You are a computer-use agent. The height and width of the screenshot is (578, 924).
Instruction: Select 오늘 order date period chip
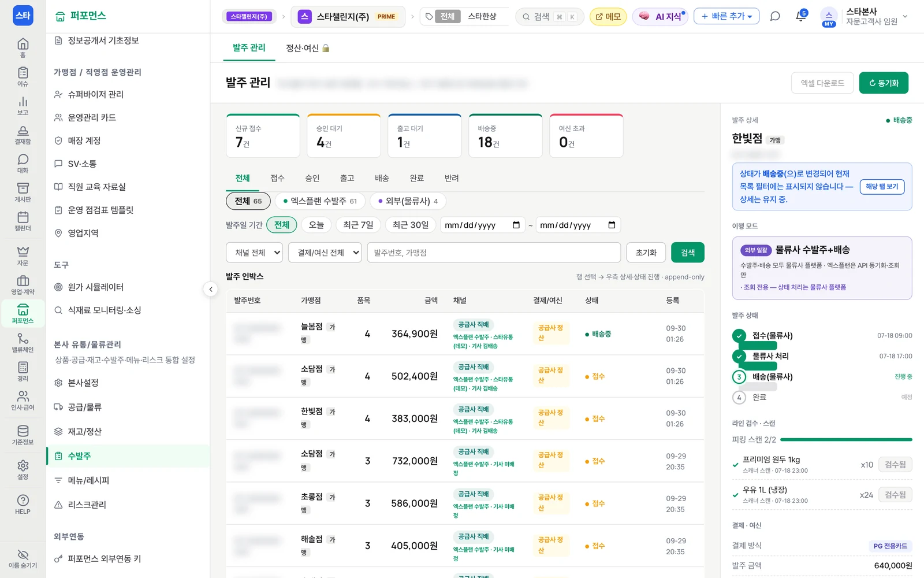pos(316,225)
